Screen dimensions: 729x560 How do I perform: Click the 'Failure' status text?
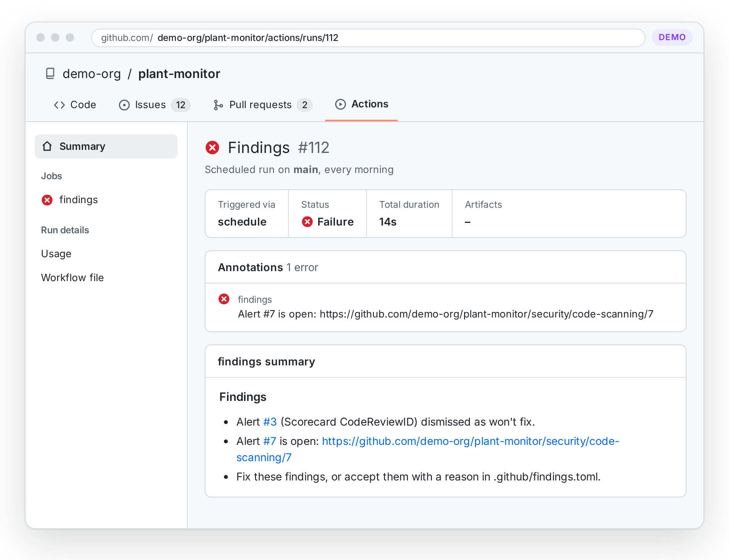(x=336, y=222)
